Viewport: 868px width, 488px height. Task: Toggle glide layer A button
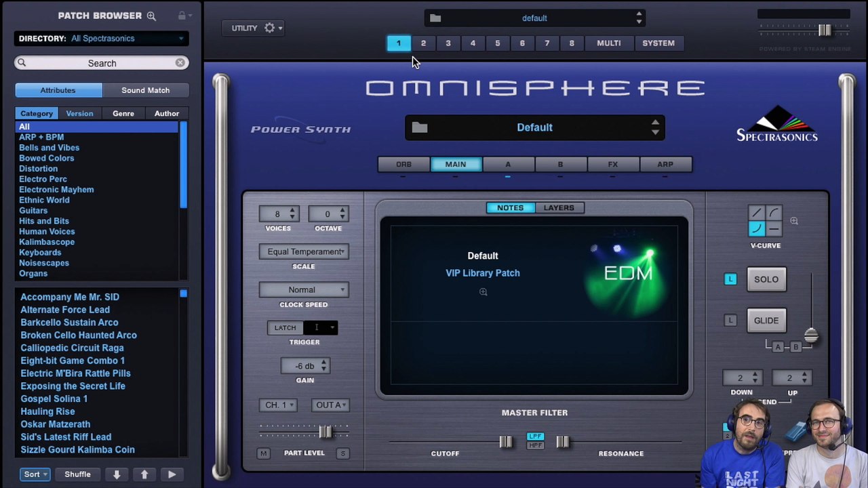coord(778,347)
